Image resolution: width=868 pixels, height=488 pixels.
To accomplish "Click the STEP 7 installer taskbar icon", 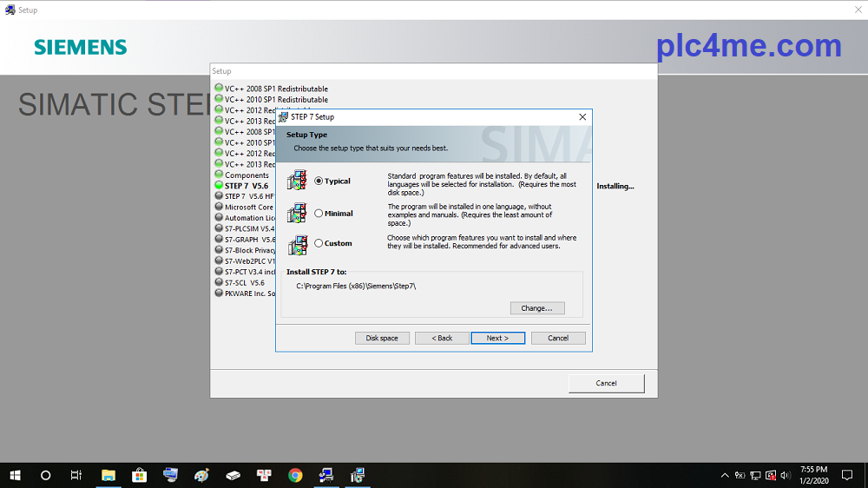I will point(358,475).
